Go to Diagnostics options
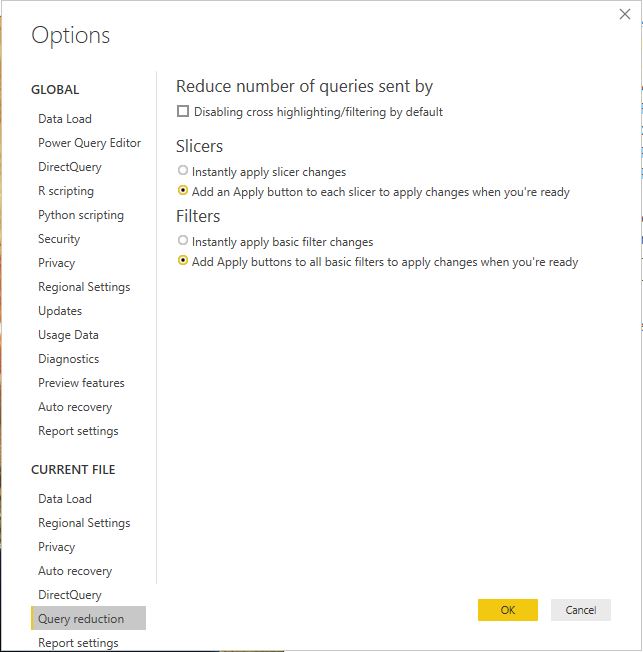The image size is (643, 652). point(69,359)
